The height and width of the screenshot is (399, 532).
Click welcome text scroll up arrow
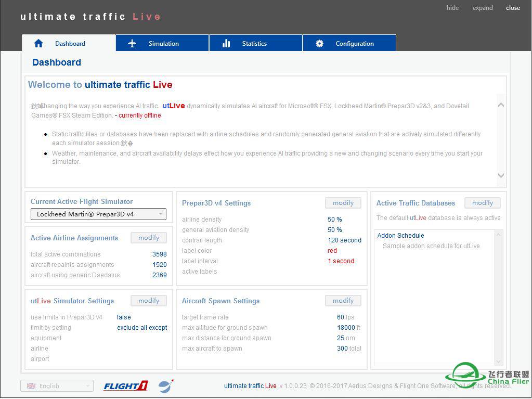click(501, 105)
